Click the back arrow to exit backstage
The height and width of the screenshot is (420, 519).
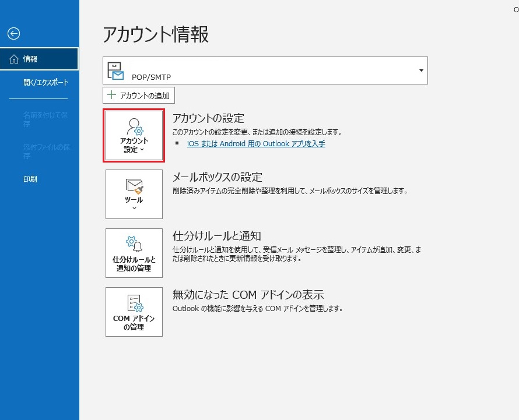click(13, 34)
